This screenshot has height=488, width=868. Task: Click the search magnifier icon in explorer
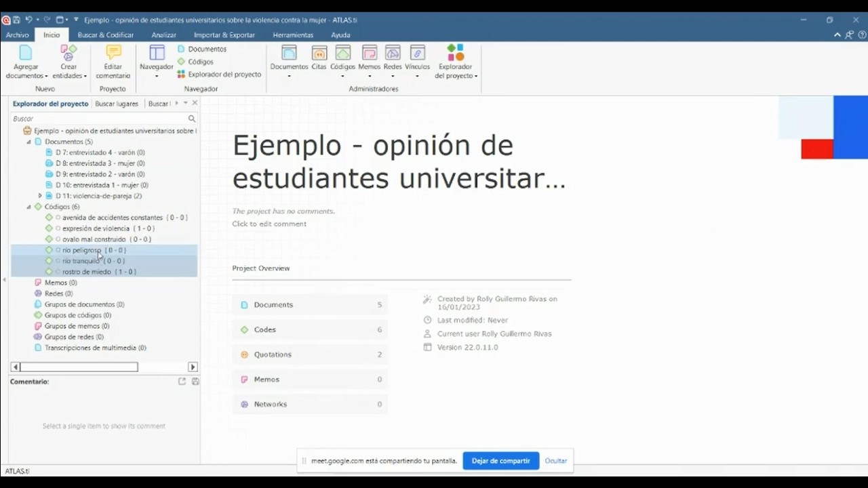coord(192,119)
